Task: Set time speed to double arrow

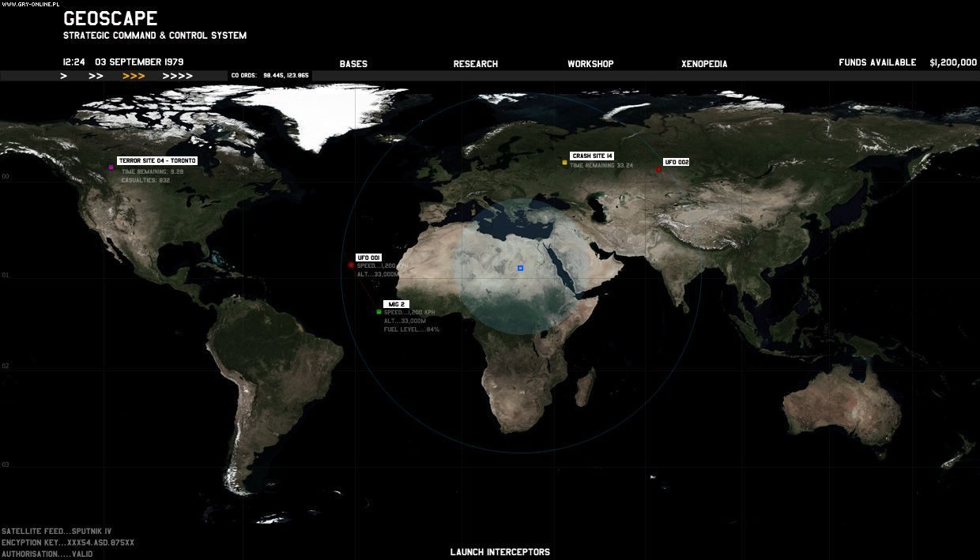Action: point(96,76)
